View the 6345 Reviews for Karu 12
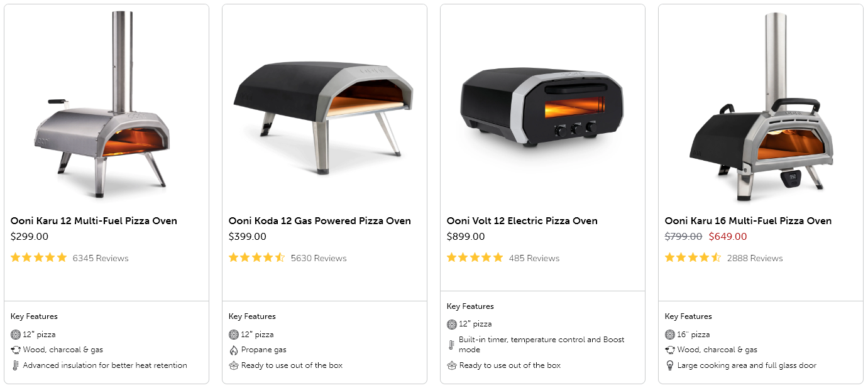 tap(101, 258)
